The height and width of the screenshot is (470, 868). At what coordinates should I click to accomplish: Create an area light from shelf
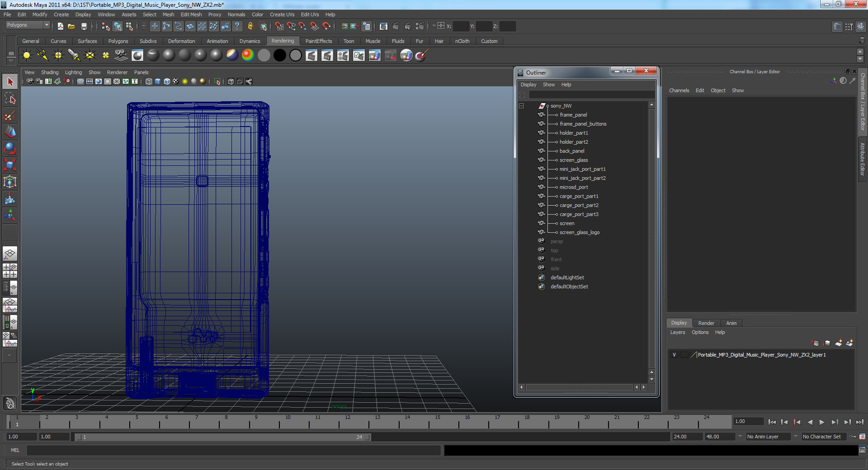pos(90,55)
